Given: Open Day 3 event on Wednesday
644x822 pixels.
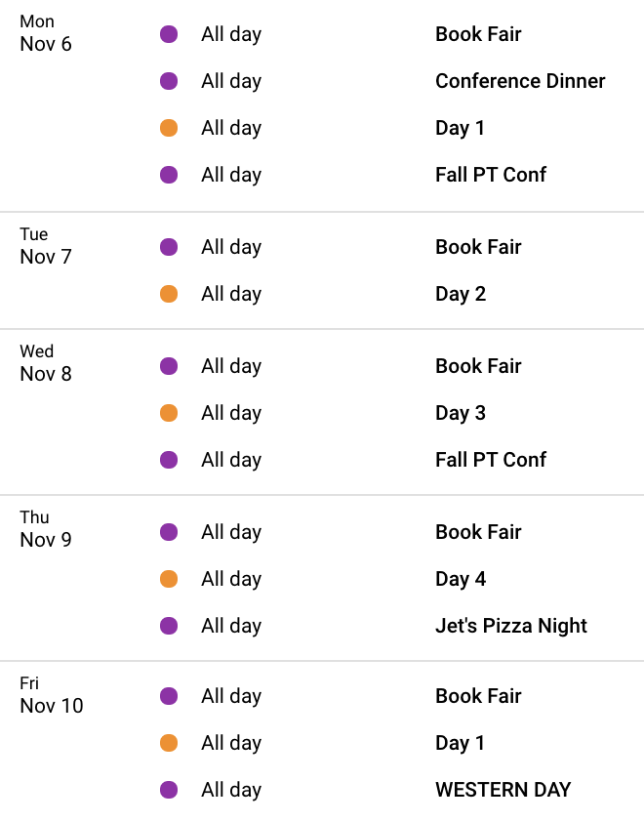Looking at the screenshot, I should point(461,413).
